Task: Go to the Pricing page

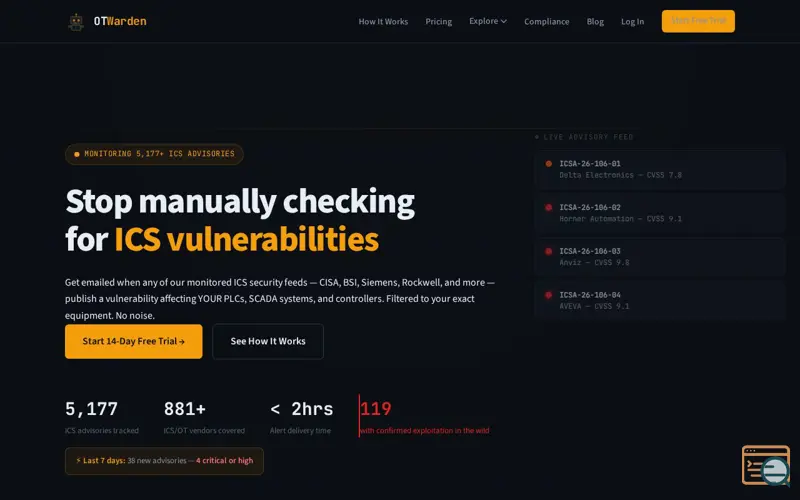Action: click(x=439, y=21)
